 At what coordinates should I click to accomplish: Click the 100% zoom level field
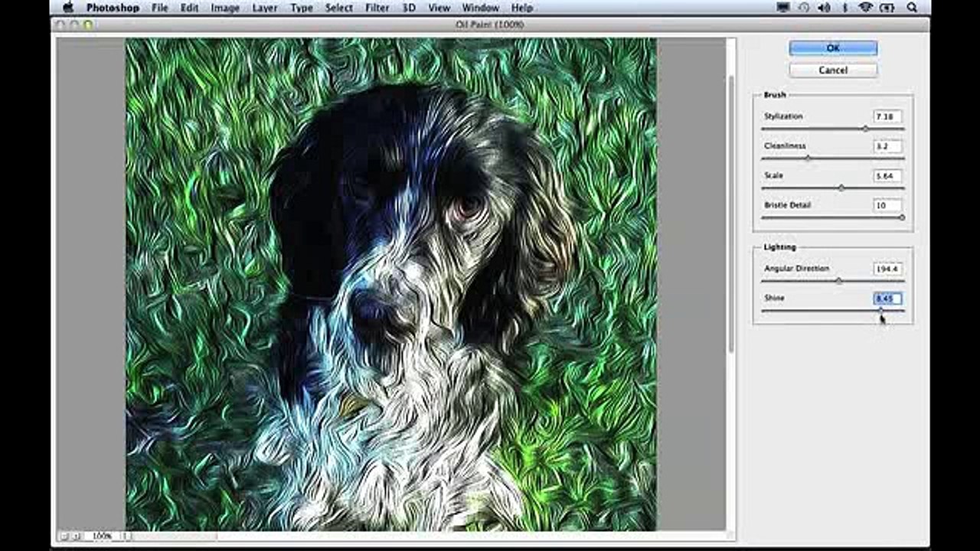pyautogui.click(x=101, y=536)
